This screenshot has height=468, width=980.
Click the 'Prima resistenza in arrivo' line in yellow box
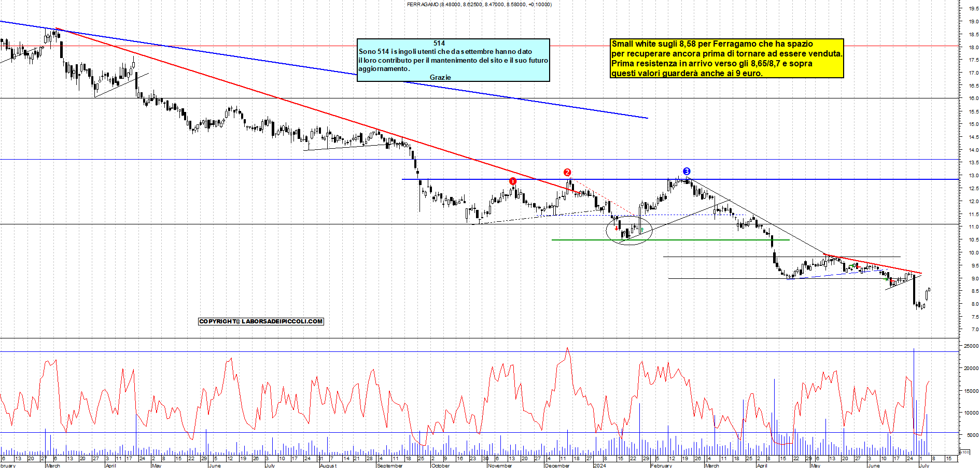pos(712,63)
